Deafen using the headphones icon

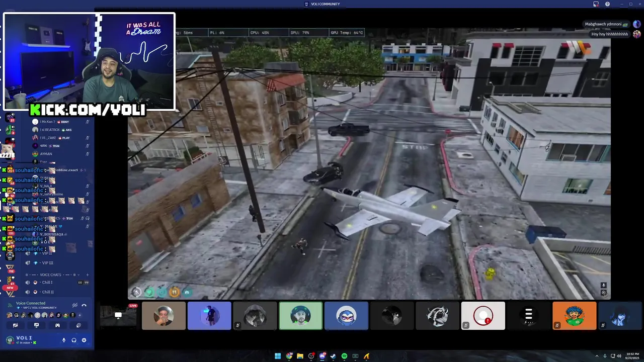[74, 340]
